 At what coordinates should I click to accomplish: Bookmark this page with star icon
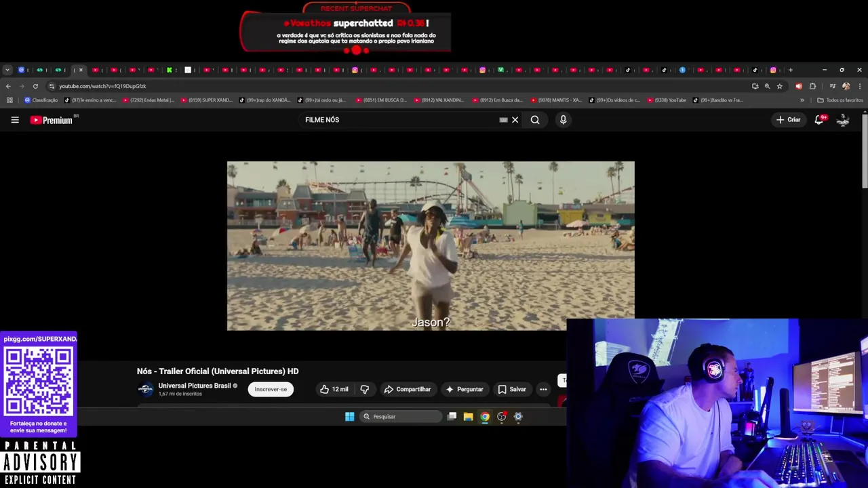pyautogui.click(x=780, y=86)
